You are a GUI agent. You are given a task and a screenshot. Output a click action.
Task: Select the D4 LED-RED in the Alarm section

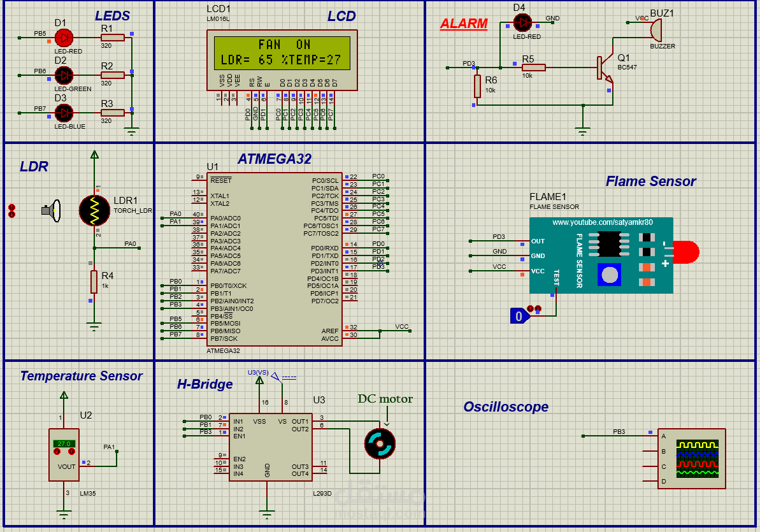[x=522, y=23]
